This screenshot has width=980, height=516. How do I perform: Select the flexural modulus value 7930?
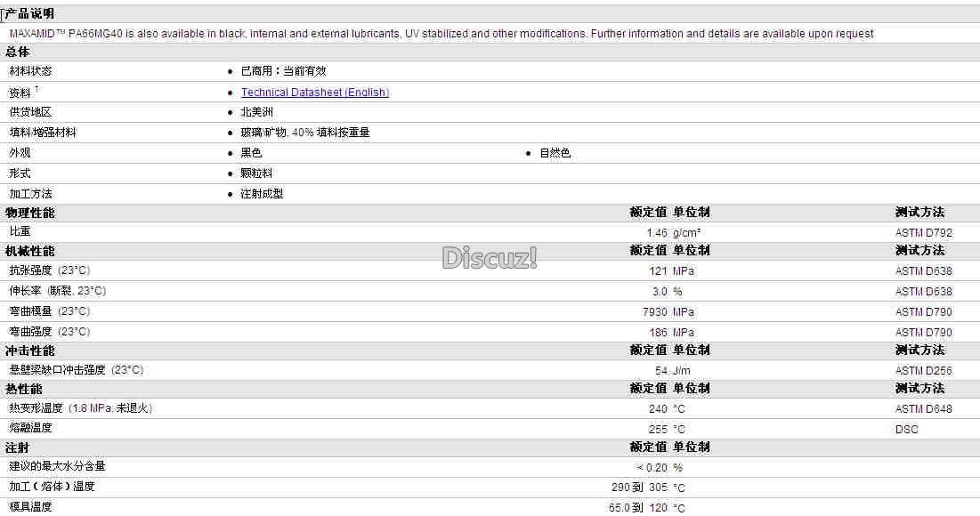click(x=655, y=311)
